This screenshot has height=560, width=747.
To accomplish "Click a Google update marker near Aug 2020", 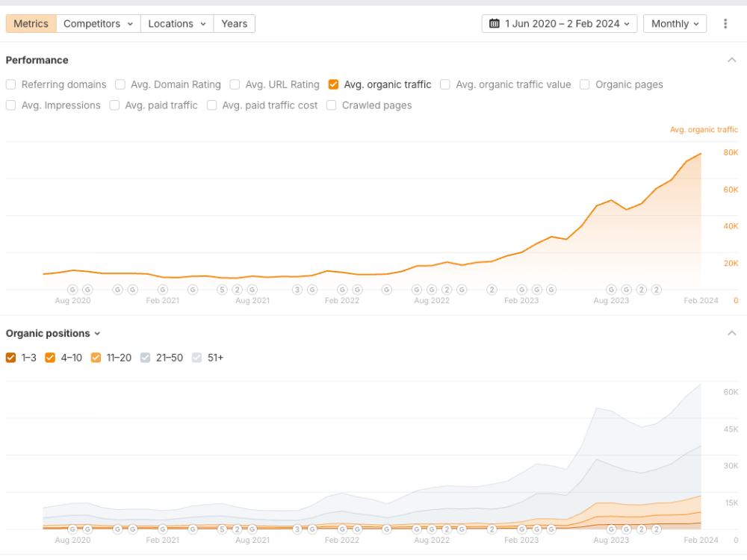I will (72, 290).
